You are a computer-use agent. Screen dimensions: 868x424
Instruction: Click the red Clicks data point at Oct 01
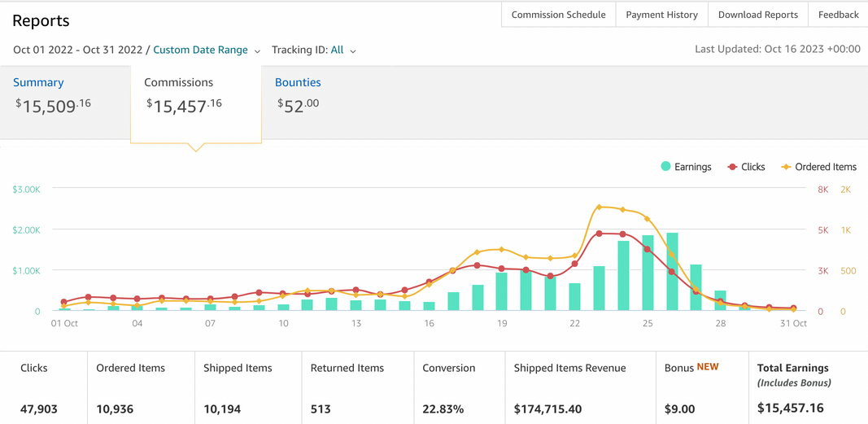tap(64, 302)
